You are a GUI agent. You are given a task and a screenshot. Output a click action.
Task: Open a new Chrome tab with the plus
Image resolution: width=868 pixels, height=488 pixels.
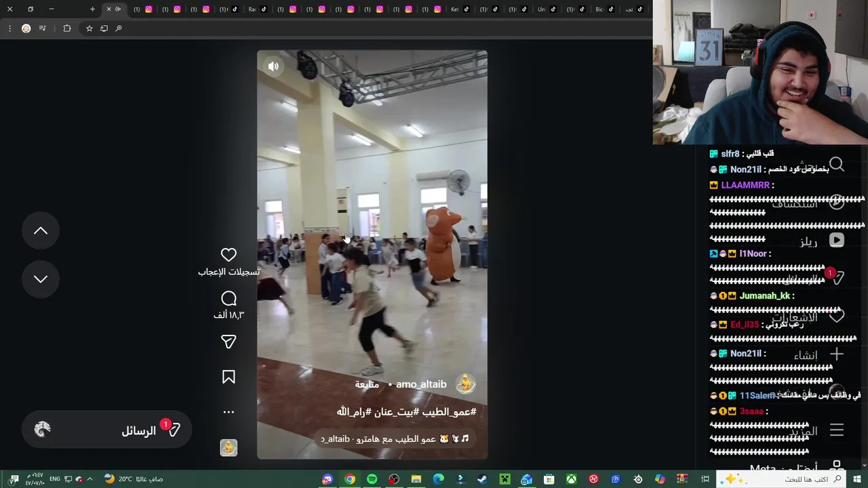[x=93, y=9]
